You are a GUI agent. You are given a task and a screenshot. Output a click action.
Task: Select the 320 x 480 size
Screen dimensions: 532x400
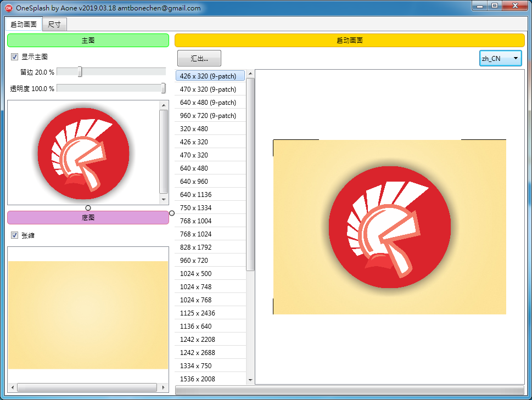210,129
